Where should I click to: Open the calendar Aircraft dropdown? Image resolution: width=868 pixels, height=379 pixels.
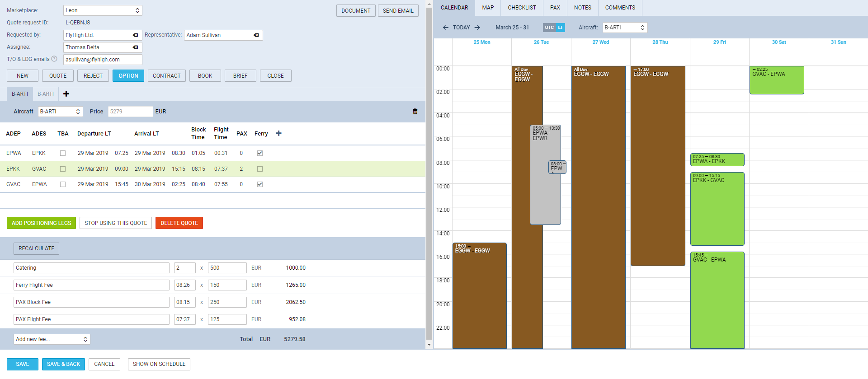pyautogui.click(x=625, y=28)
